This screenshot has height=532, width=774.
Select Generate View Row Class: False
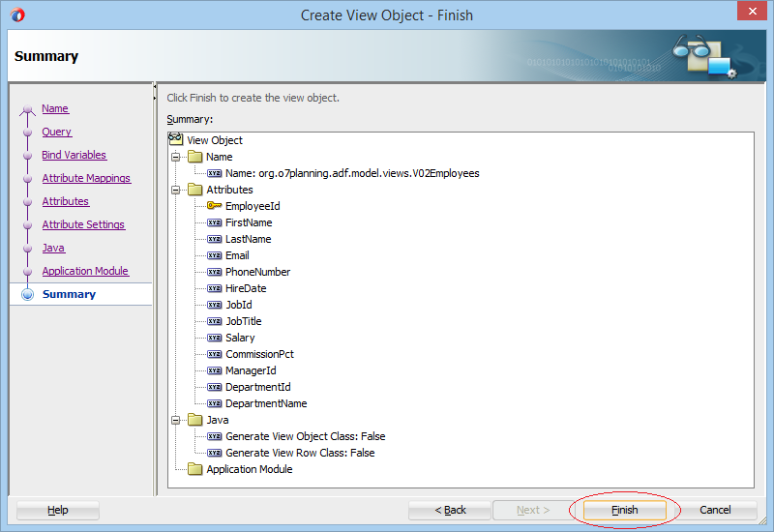[300, 453]
